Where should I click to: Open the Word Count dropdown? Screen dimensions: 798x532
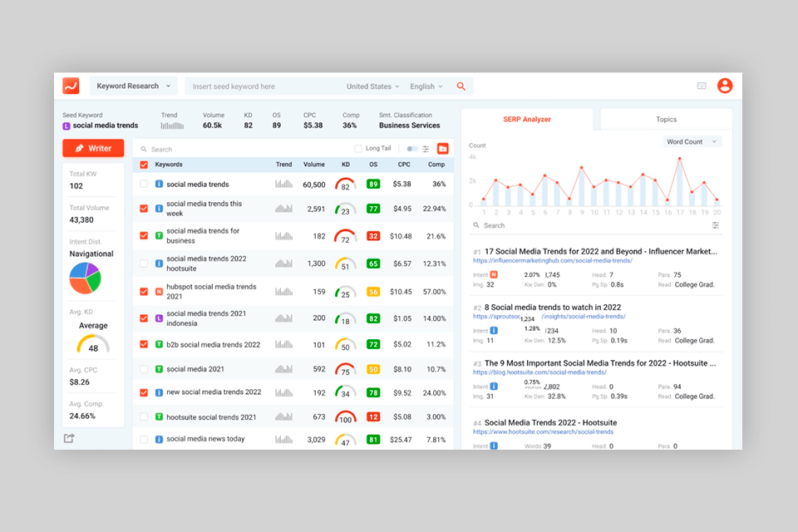pyautogui.click(x=692, y=141)
